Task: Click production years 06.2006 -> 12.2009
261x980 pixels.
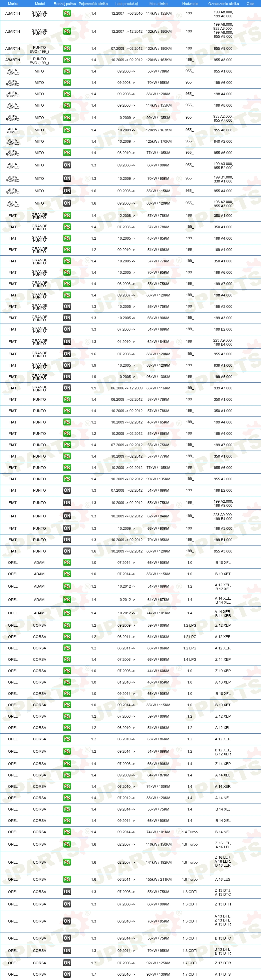Action: tap(127, 388)
